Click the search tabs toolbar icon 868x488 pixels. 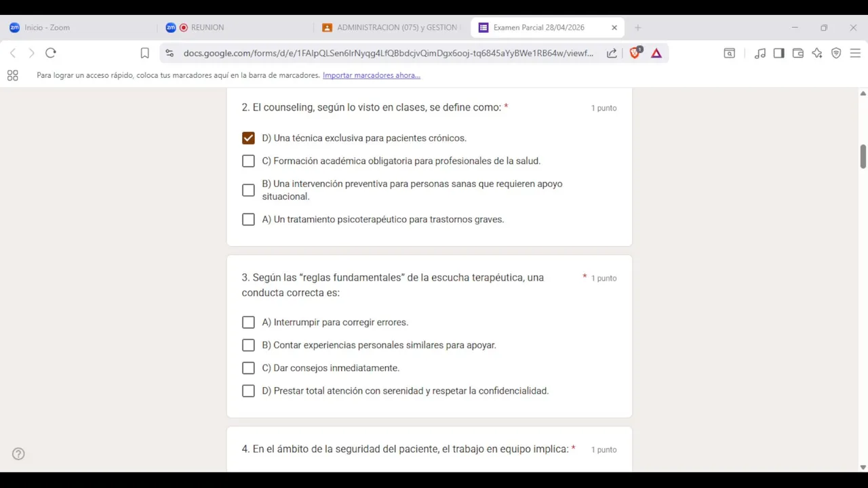[730, 53]
